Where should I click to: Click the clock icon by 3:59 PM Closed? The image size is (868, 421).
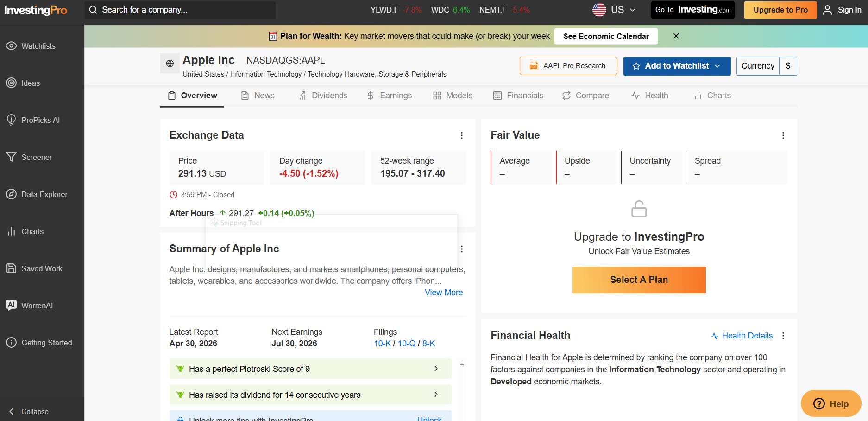click(174, 195)
